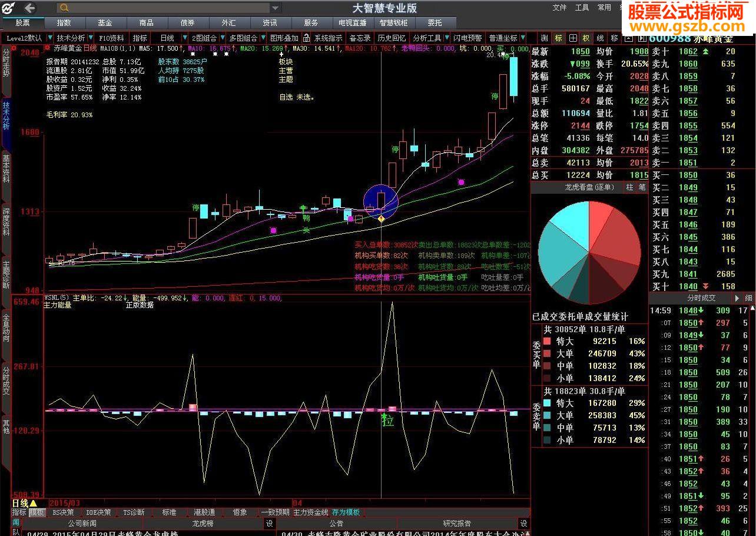
Task: Click 图形叠加 in the toolbar
Action: pyautogui.click(x=284, y=38)
